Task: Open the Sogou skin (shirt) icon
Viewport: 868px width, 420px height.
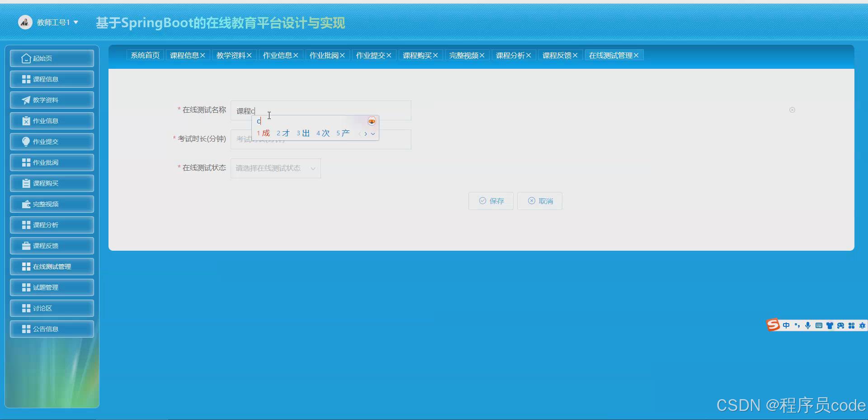Action: point(830,325)
